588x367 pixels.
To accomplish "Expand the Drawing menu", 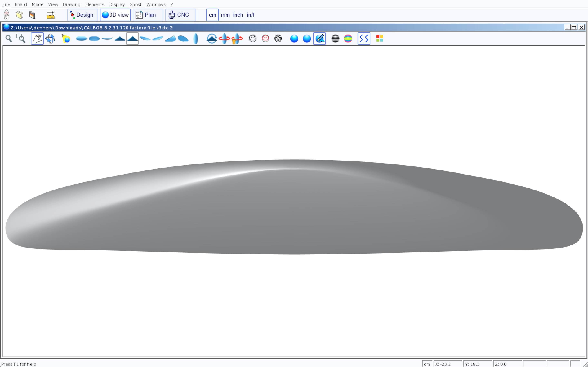I will coord(71,4).
